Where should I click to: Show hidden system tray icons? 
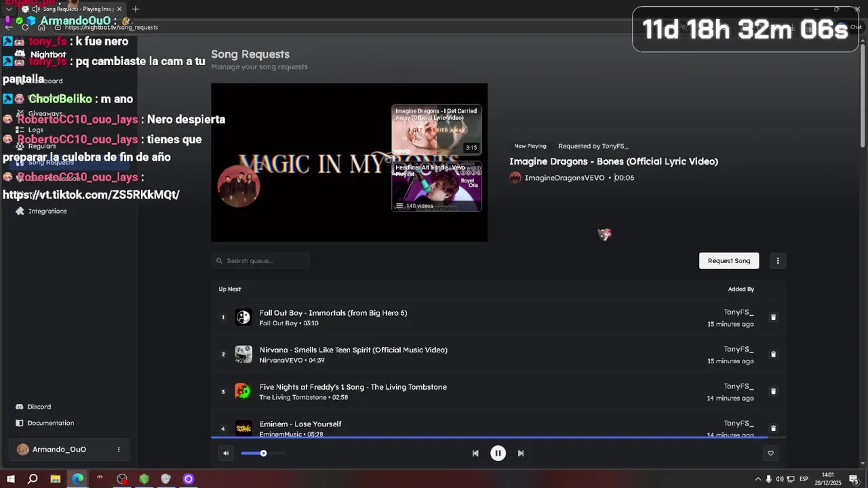click(x=757, y=479)
